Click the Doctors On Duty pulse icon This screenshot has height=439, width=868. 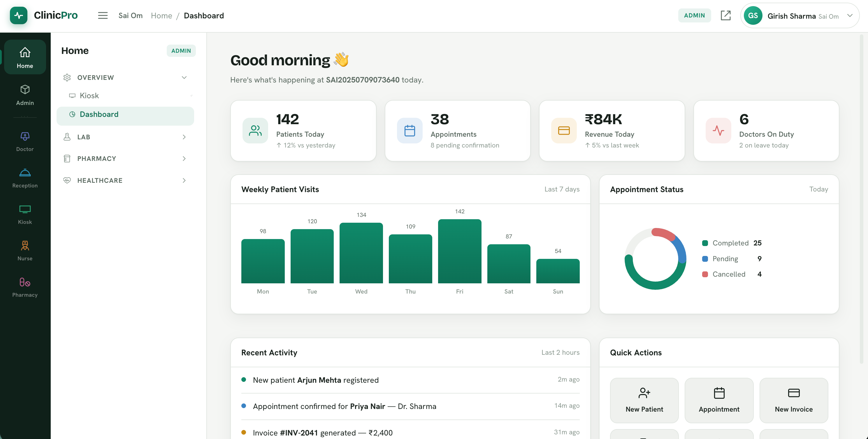[718, 130]
